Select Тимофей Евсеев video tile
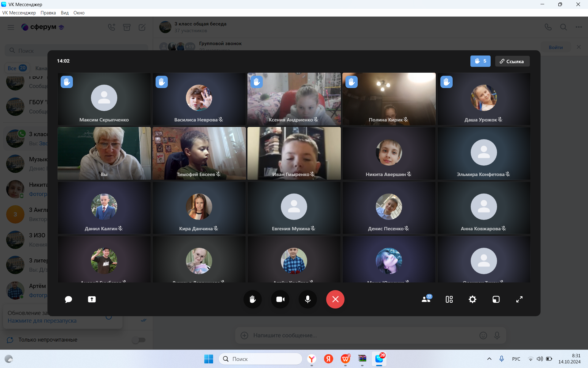This screenshot has width=588, height=368. point(199,153)
